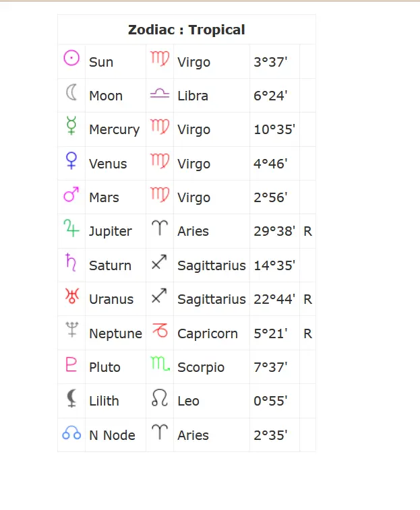
Task: Click the Libra scales sign icon
Action: [160, 94]
